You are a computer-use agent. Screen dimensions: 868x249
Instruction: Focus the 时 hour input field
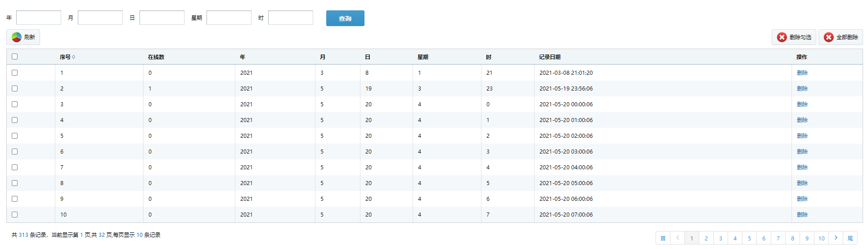coord(291,18)
